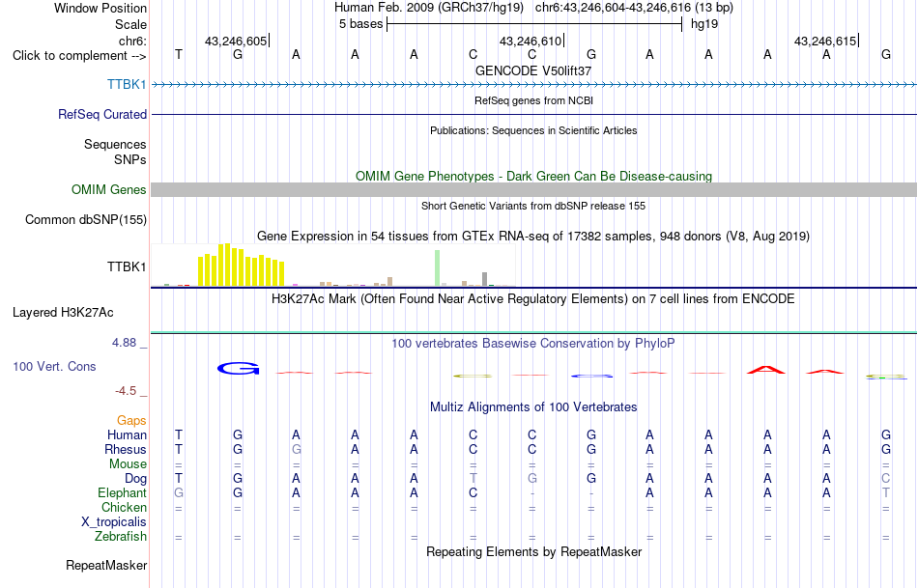The image size is (918, 588).
Task: Click the hg19 label beside the scale bar
Action: [704, 24]
